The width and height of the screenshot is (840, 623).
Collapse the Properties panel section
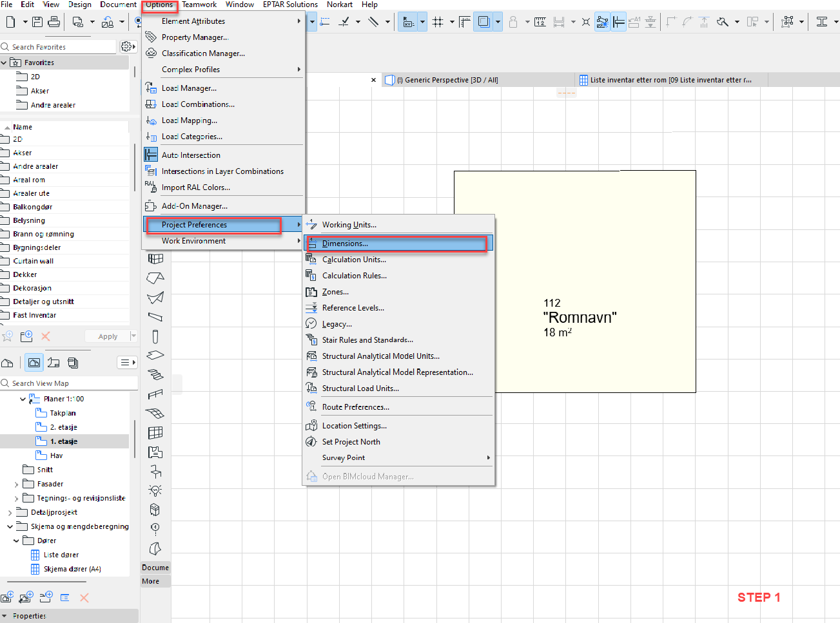[x=5, y=616]
